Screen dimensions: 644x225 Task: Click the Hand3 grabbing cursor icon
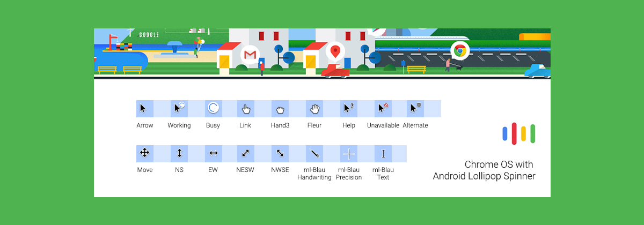pos(280,109)
